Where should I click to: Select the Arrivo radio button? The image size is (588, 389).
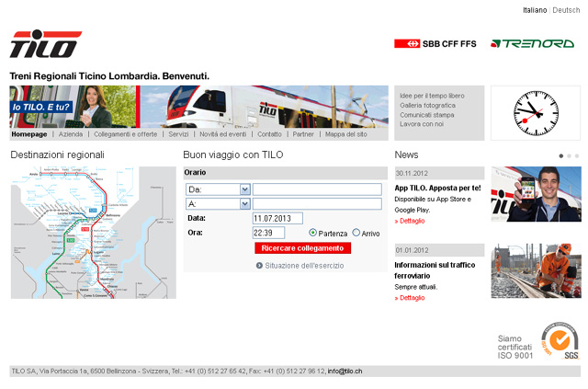pos(356,233)
